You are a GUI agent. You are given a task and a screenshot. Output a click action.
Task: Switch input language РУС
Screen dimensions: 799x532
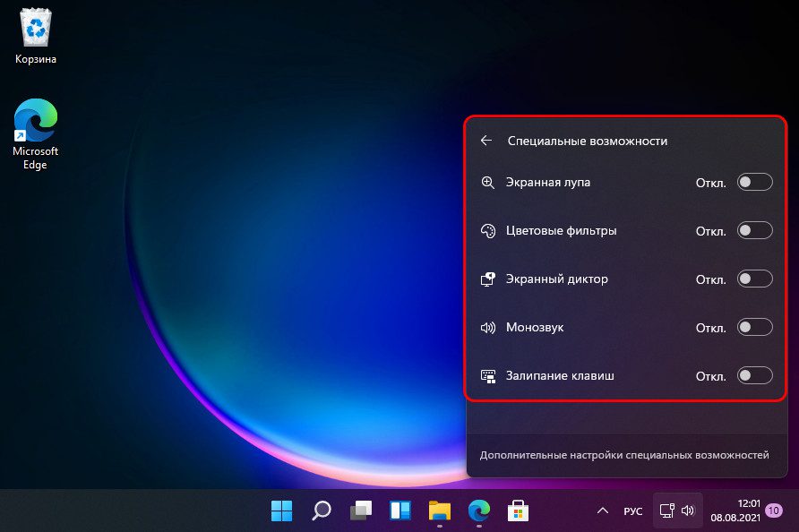pyautogui.click(x=633, y=511)
